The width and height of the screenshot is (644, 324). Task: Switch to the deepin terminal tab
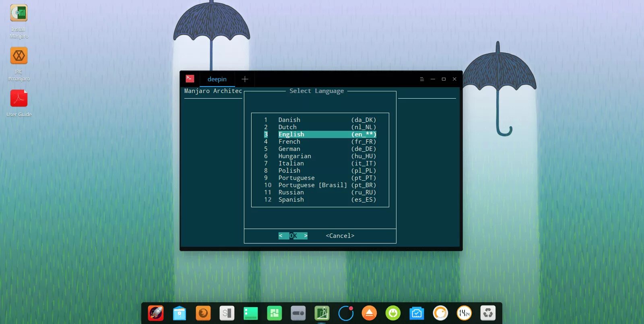[x=217, y=79]
